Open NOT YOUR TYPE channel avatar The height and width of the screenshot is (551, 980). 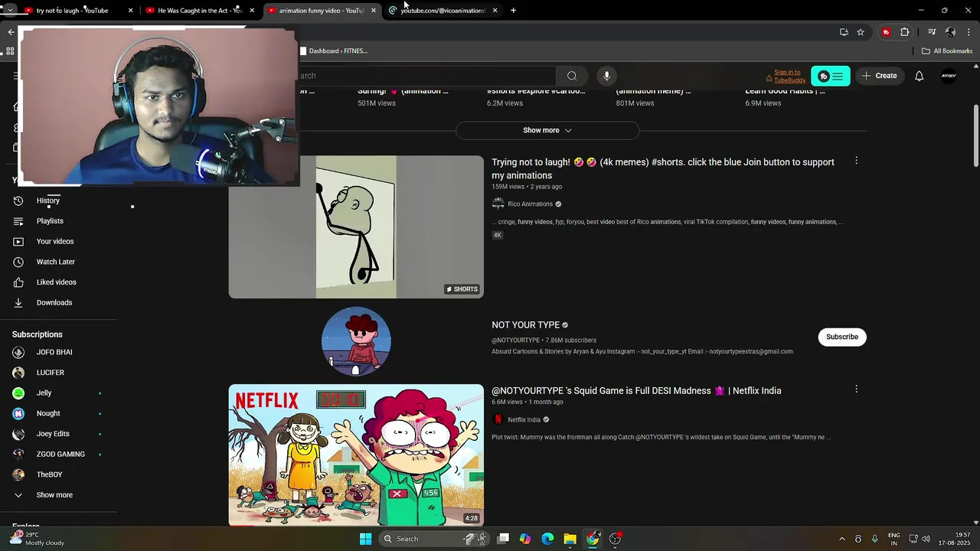click(356, 341)
